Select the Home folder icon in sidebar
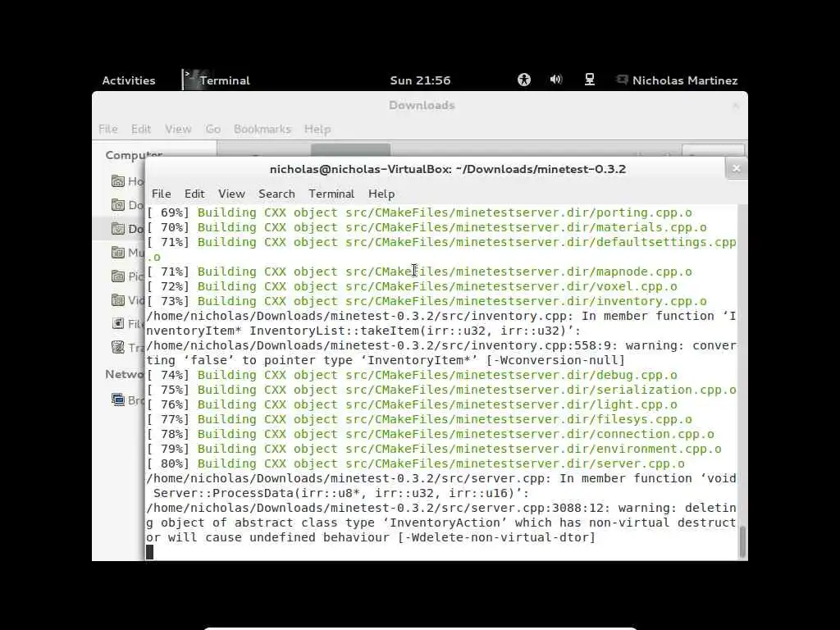840x630 pixels. tap(118, 181)
